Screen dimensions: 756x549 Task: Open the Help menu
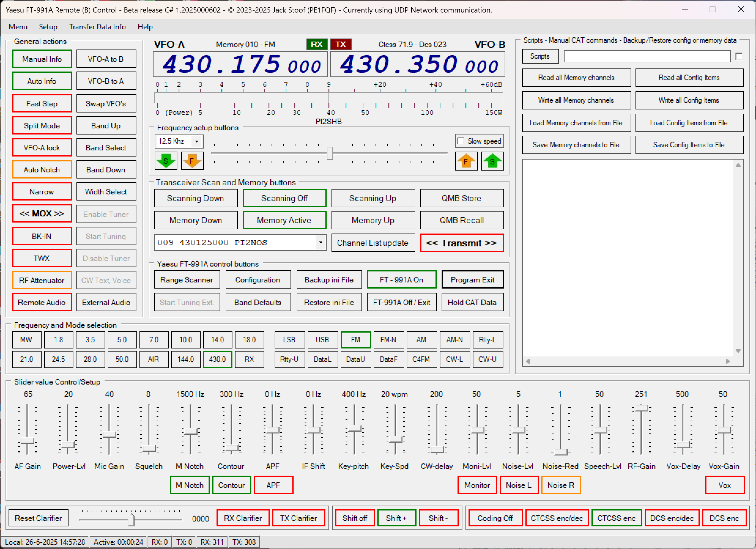click(145, 27)
